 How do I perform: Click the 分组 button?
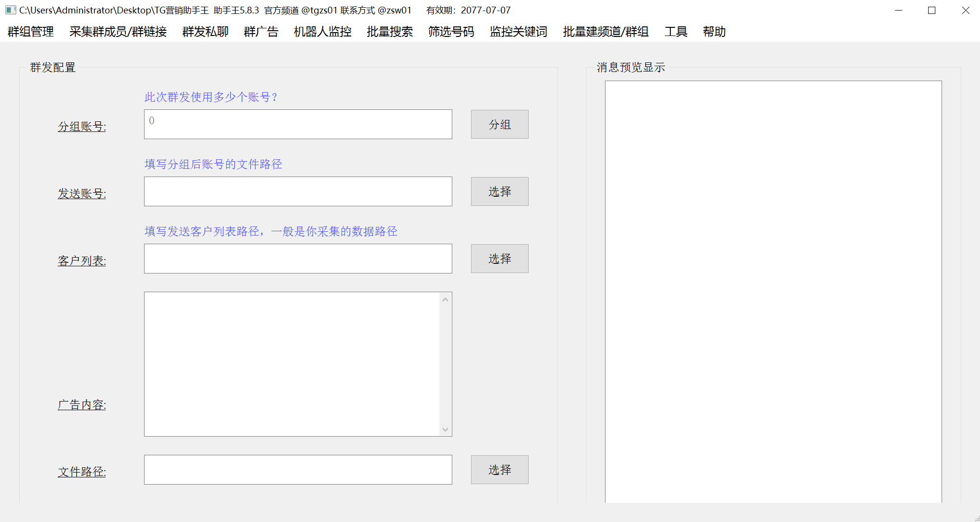pos(499,124)
